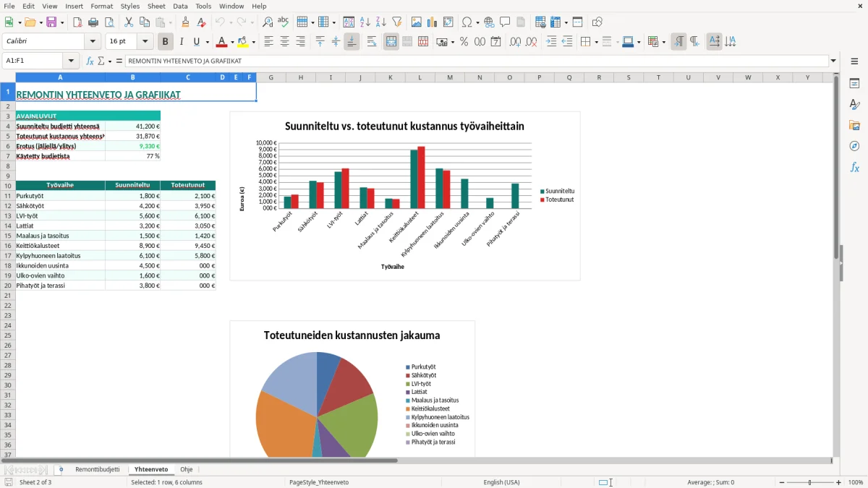Viewport: 868px width, 488px height.
Task: Insert a comment
Action: pyautogui.click(x=505, y=22)
